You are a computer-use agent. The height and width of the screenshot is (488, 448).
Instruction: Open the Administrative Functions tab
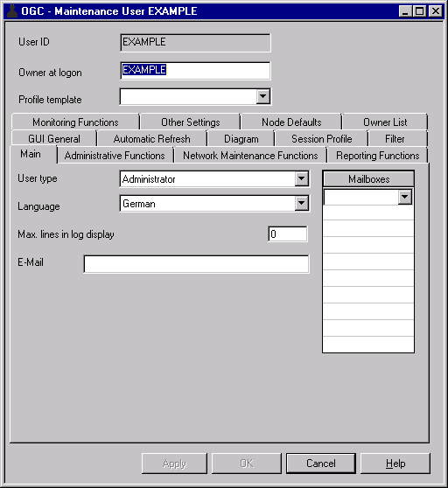[x=115, y=156]
